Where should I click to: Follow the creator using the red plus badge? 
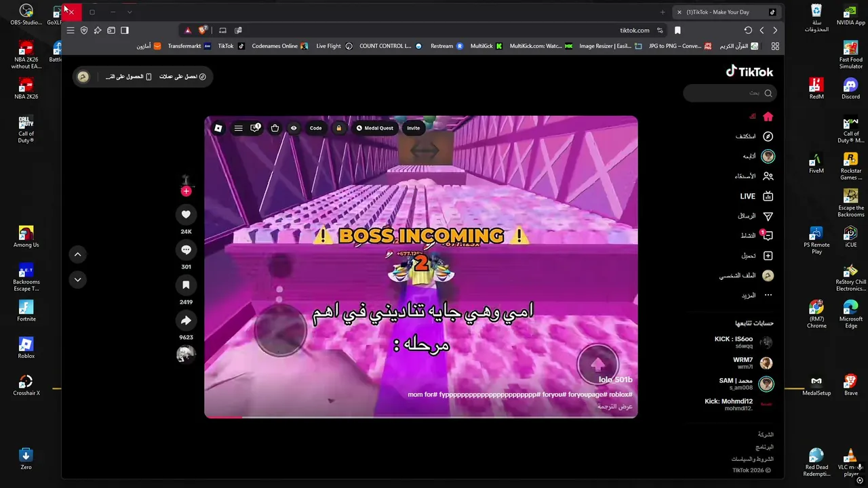point(186,191)
